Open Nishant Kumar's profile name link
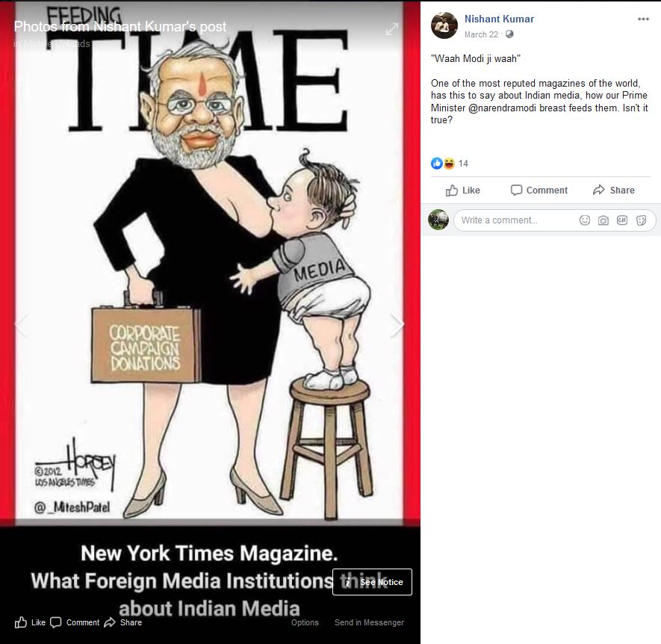This screenshot has width=661, height=644. tap(499, 19)
